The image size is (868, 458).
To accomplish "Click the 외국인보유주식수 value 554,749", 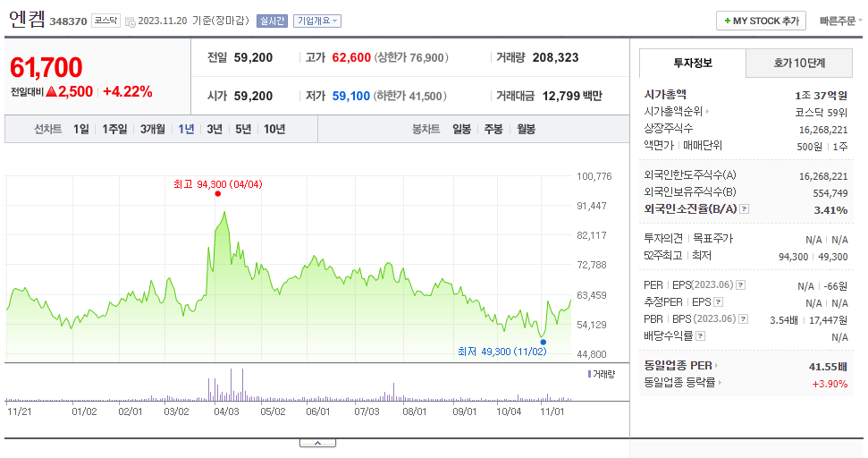I will point(830,193).
